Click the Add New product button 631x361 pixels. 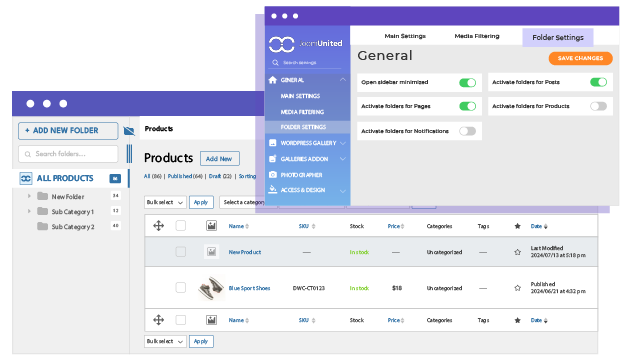click(219, 159)
